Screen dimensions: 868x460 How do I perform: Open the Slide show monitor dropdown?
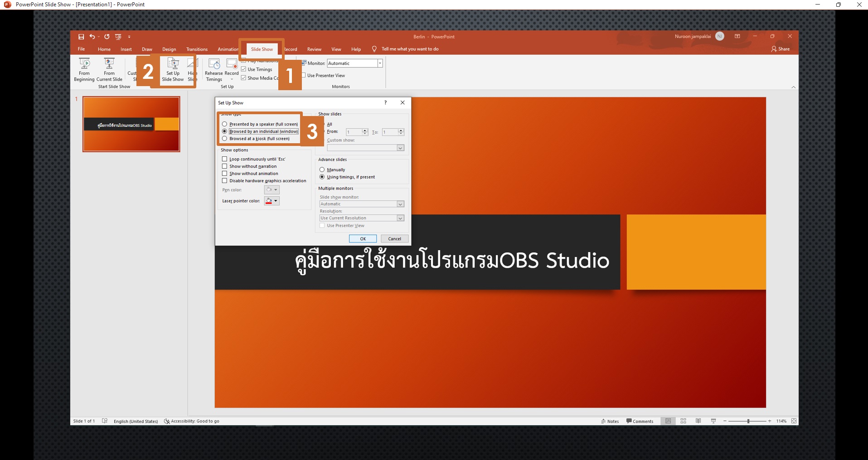(x=400, y=204)
